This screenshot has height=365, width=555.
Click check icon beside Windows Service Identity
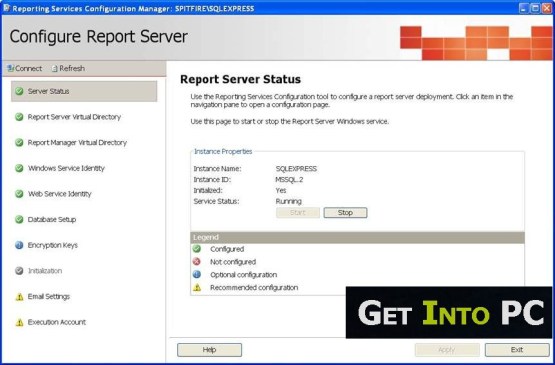19,168
